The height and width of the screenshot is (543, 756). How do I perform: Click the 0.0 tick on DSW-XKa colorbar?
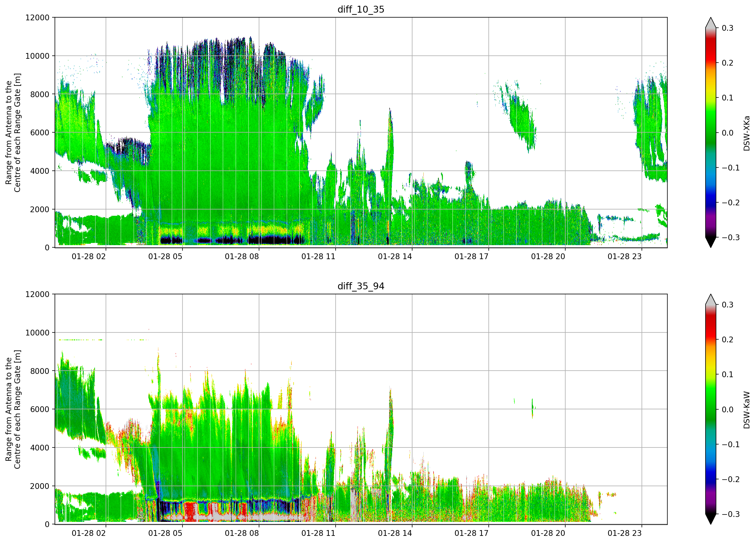[728, 133]
